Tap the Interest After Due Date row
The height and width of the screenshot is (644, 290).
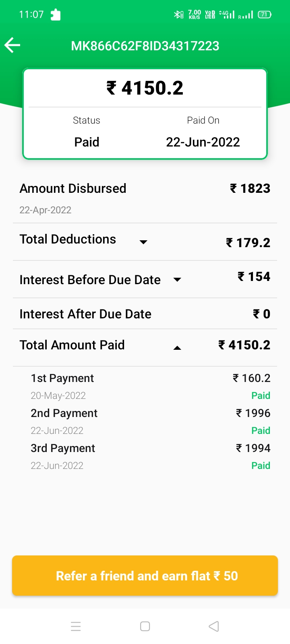(145, 314)
